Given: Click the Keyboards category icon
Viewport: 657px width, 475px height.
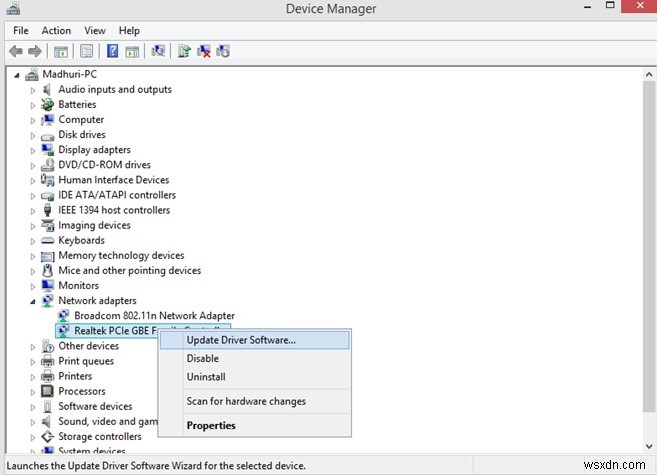Looking at the screenshot, I should [47, 240].
